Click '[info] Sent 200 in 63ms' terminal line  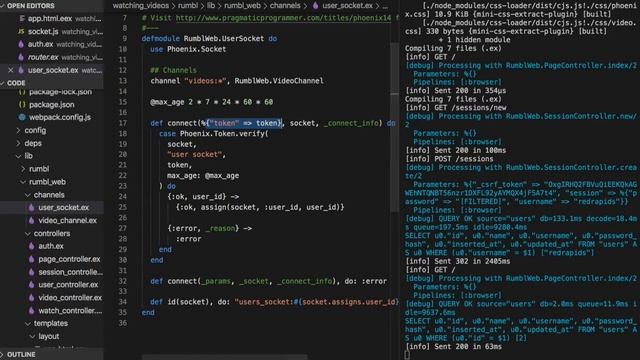tap(453, 347)
